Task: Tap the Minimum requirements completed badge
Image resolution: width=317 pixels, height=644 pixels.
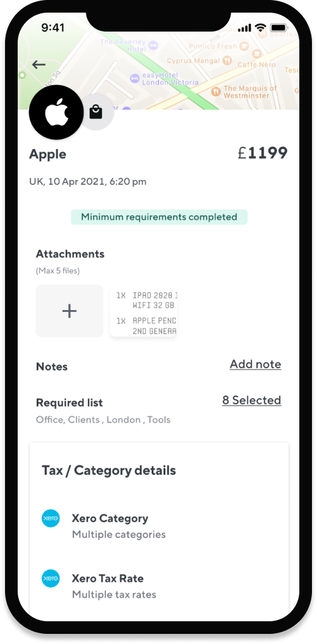Action: [x=159, y=217]
